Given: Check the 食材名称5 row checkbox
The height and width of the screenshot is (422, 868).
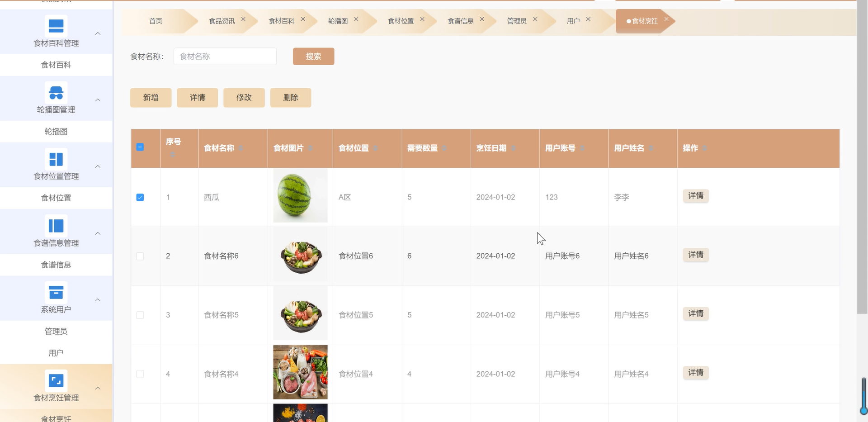Looking at the screenshot, I should click(140, 315).
